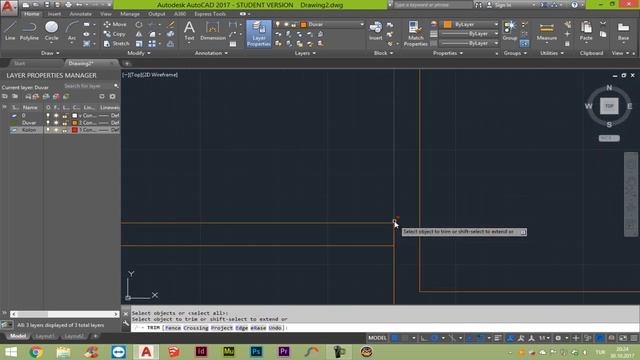Viewport: 640px width, 360px height.
Task: Click the layer manager horizontal scrollbar
Action: pos(64,314)
